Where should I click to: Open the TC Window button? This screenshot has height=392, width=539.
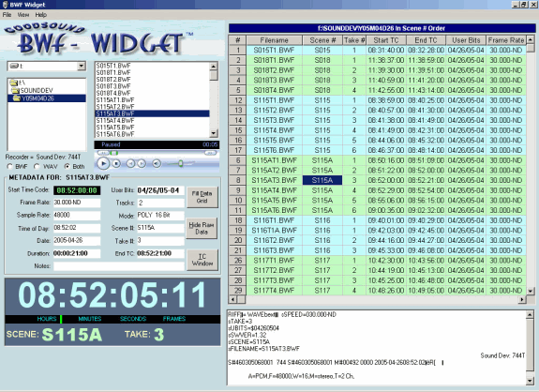point(202,260)
